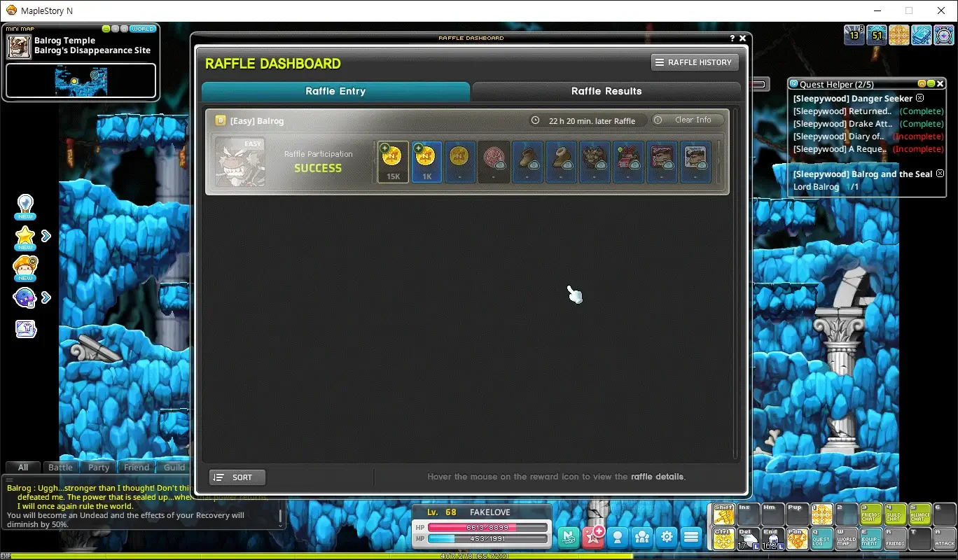Click the alarm clock buff icon
The height and width of the screenshot is (560, 958).
pyautogui.click(x=943, y=34)
